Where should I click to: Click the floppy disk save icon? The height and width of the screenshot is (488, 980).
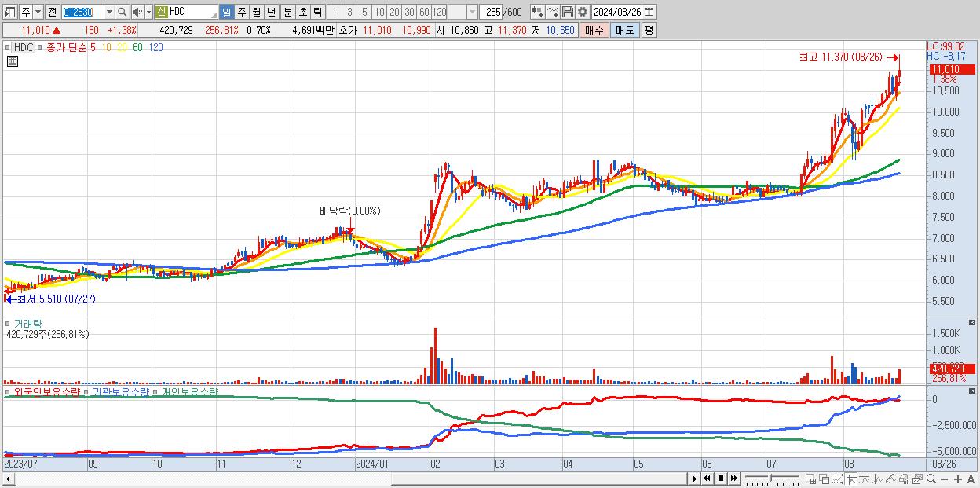[567, 12]
